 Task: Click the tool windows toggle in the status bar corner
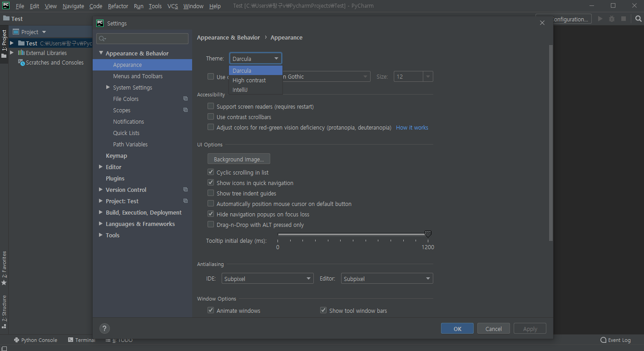point(4,348)
